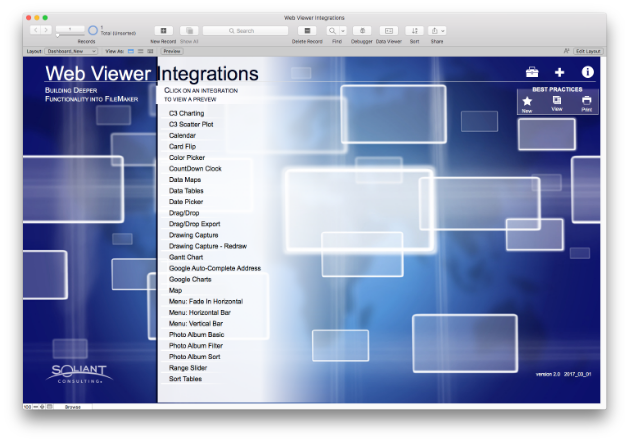This screenshot has width=629, height=442.
Task: Open the Data Viewer from toolbar
Action: point(388,31)
